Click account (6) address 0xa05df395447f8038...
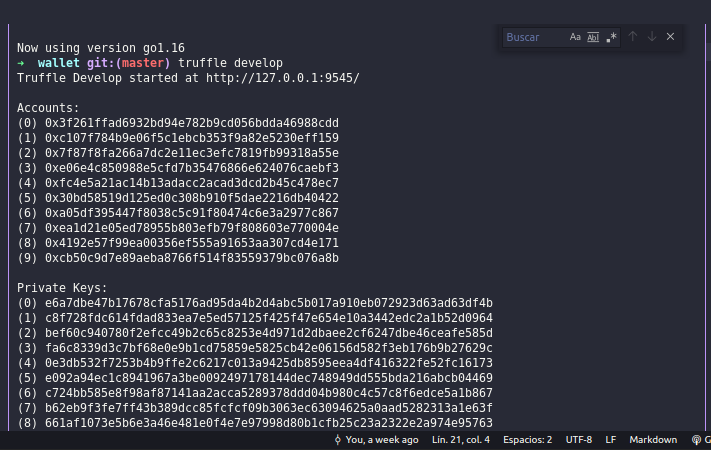This screenshot has height=450, width=711. point(192,213)
